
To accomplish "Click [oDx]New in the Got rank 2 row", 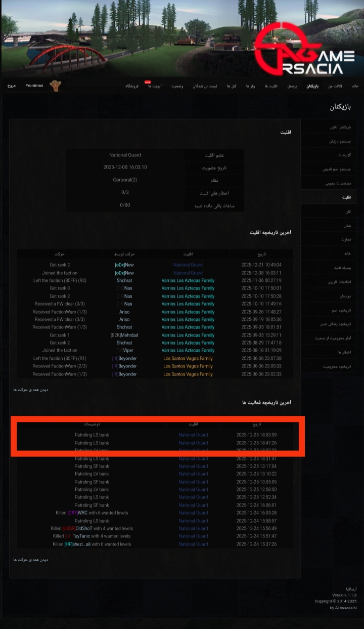I will pyautogui.click(x=124, y=265).
